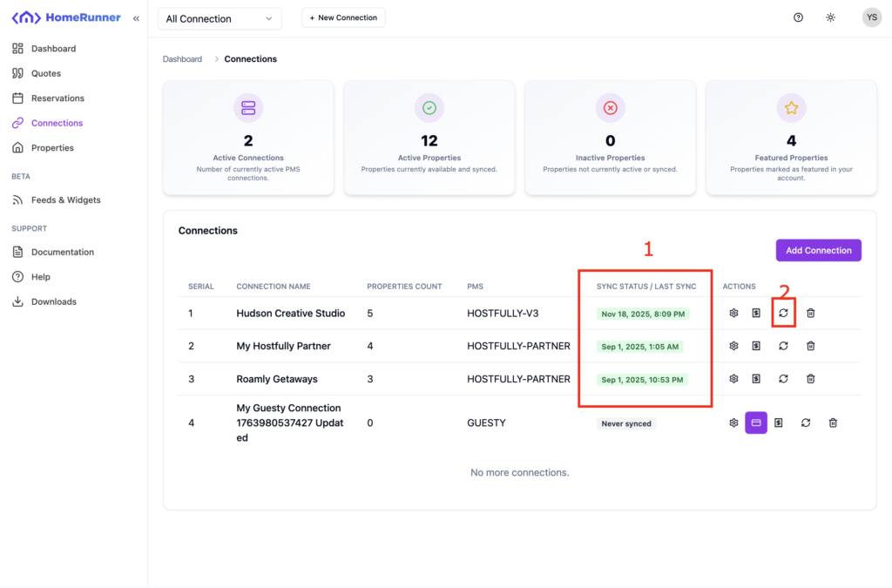Viewport: 892px width, 588px height.
Task: Open billing icon for Hudson Creative Studio
Action: 756,313
